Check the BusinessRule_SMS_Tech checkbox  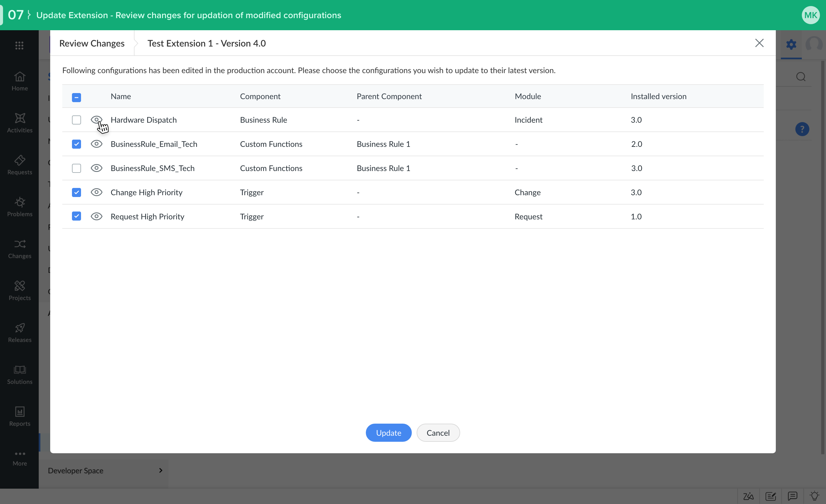point(76,168)
